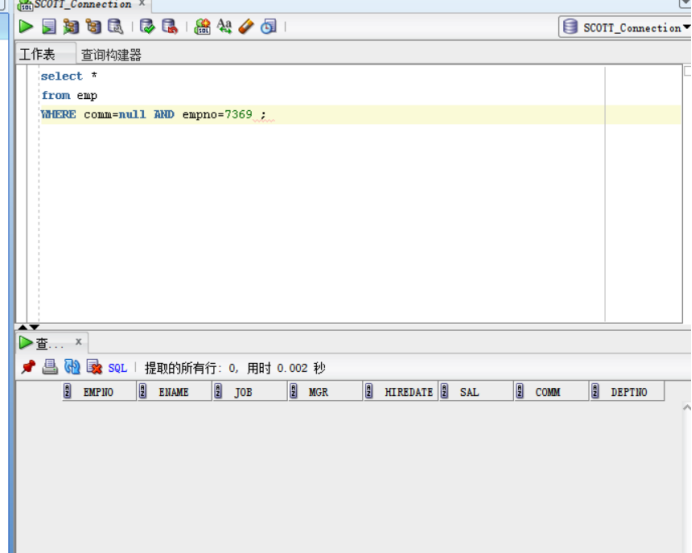Print the query result with the printer icon
This screenshot has height=553, width=692.
pos(50,367)
